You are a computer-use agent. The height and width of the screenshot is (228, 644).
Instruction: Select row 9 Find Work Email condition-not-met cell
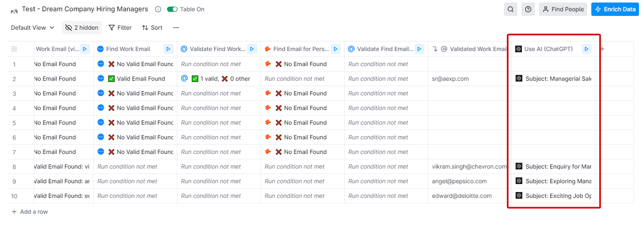coord(135,181)
